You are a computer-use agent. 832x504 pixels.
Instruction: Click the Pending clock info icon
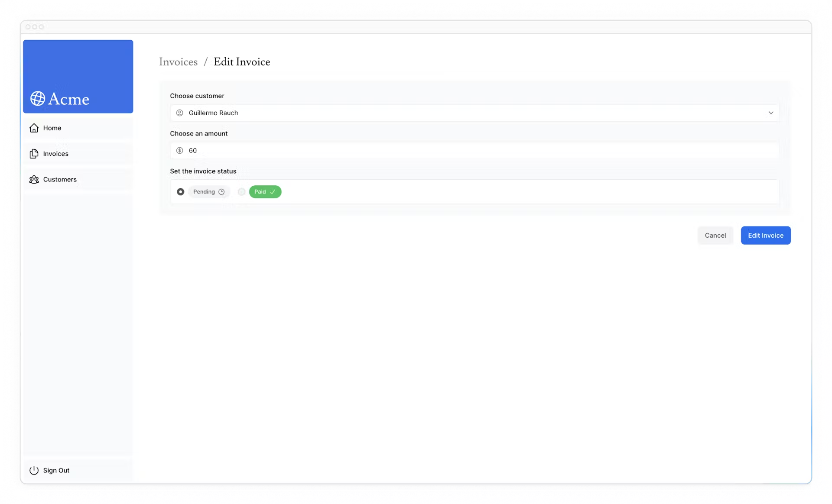pos(222,192)
